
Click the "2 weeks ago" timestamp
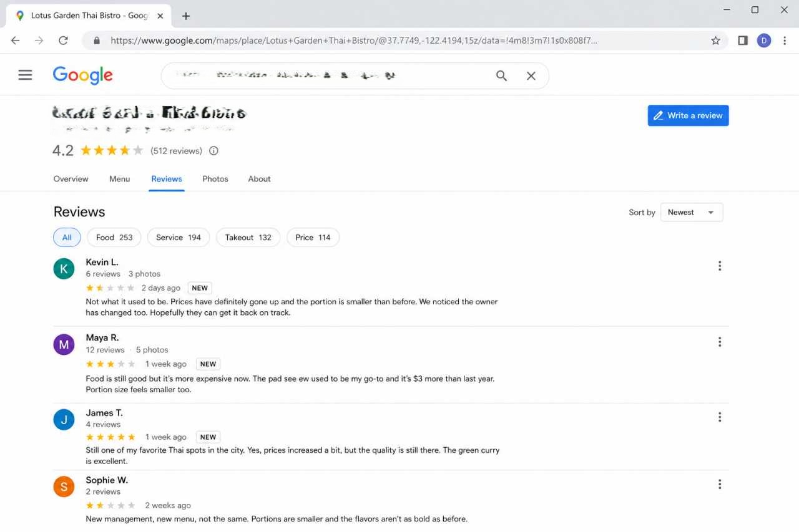168,506
